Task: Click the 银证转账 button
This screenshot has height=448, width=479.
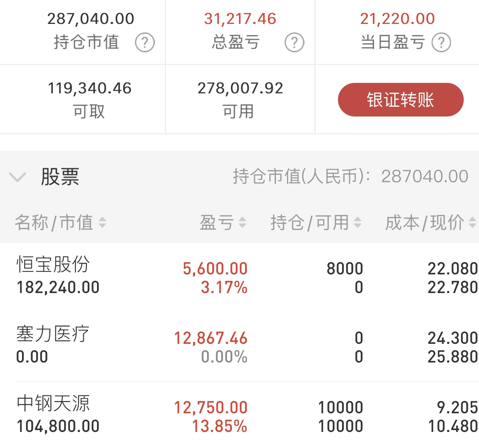Action: pyautogui.click(x=401, y=100)
